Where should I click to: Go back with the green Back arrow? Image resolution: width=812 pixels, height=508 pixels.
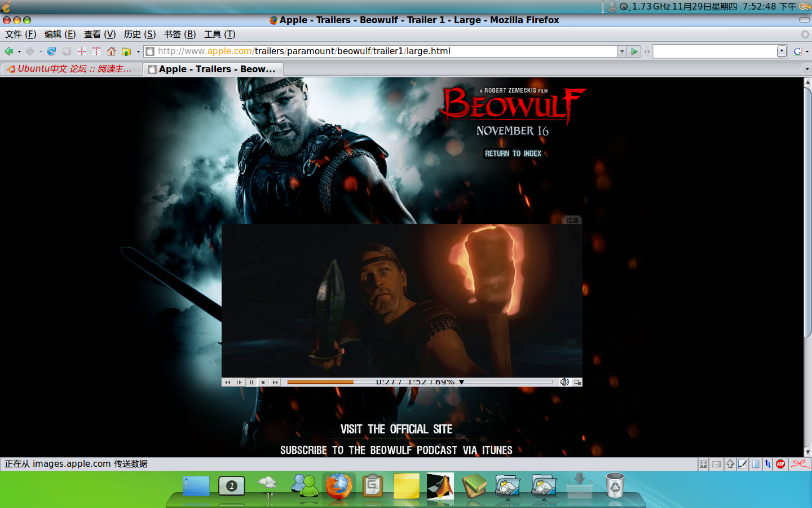click(x=9, y=51)
